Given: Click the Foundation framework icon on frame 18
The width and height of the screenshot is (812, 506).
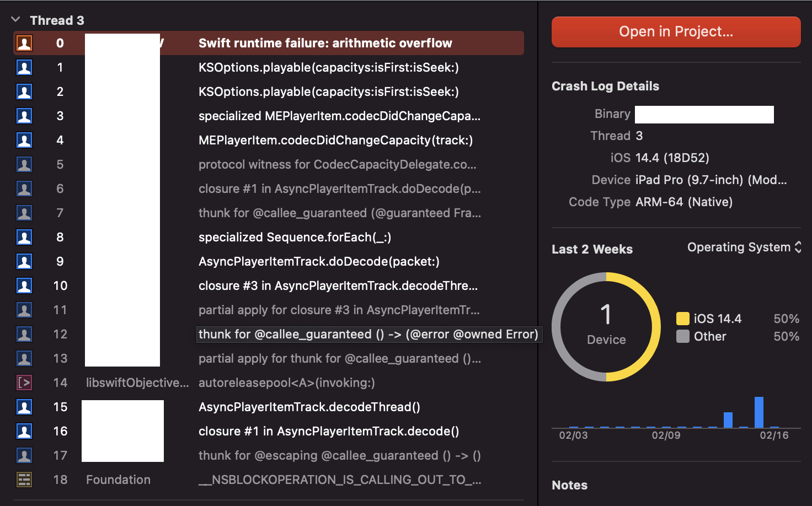Looking at the screenshot, I should tap(24, 480).
